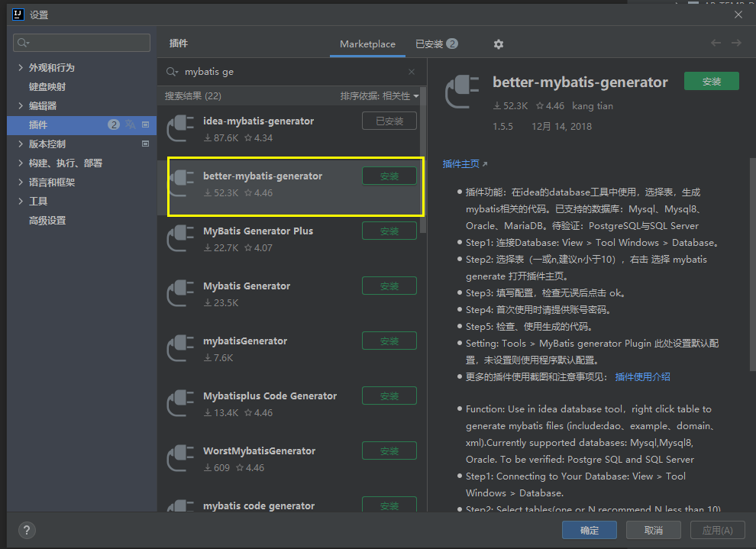Click the translate icon in 插件 row

pyautogui.click(x=130, y=124)
